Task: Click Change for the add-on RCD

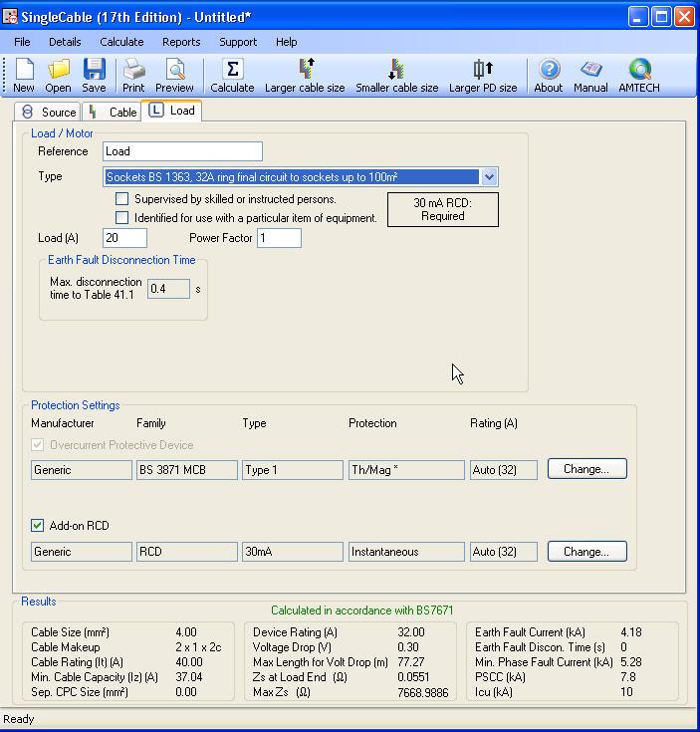Action: (586, 552)
